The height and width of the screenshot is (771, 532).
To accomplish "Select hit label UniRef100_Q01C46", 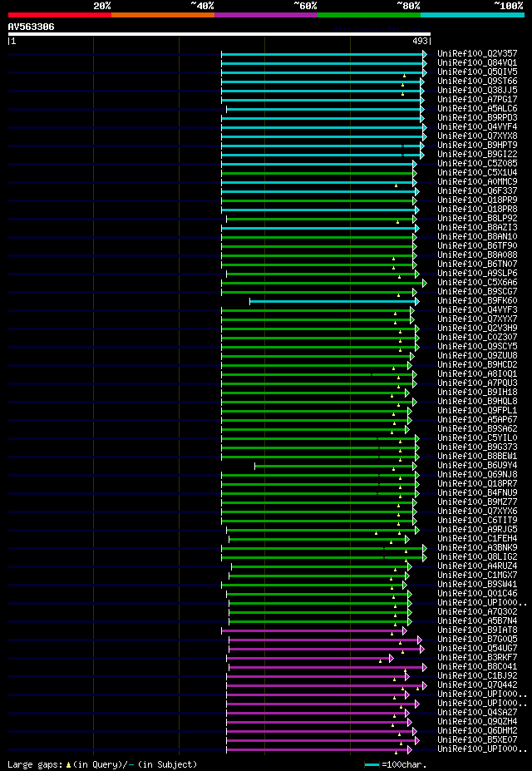I will pyautogui.click(x=477, y=594).
